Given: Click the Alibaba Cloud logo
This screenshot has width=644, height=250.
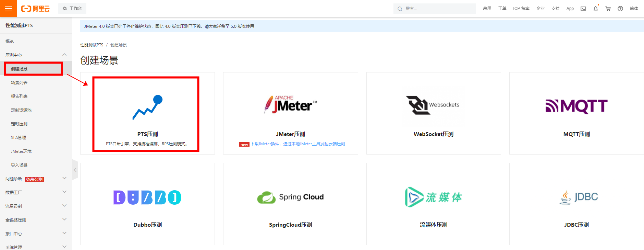Looking at the screenshot, I should pyautogui.click(x=35, y=9).
